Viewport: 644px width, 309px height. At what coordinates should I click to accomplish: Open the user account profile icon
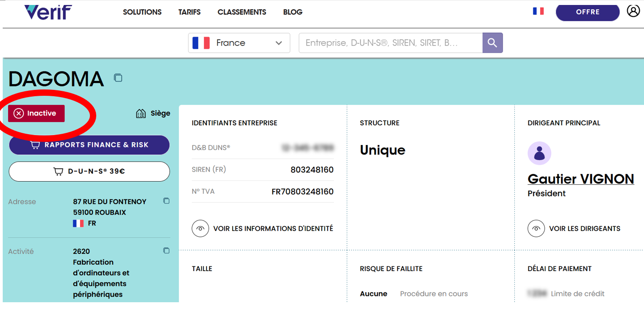(633, 11)
